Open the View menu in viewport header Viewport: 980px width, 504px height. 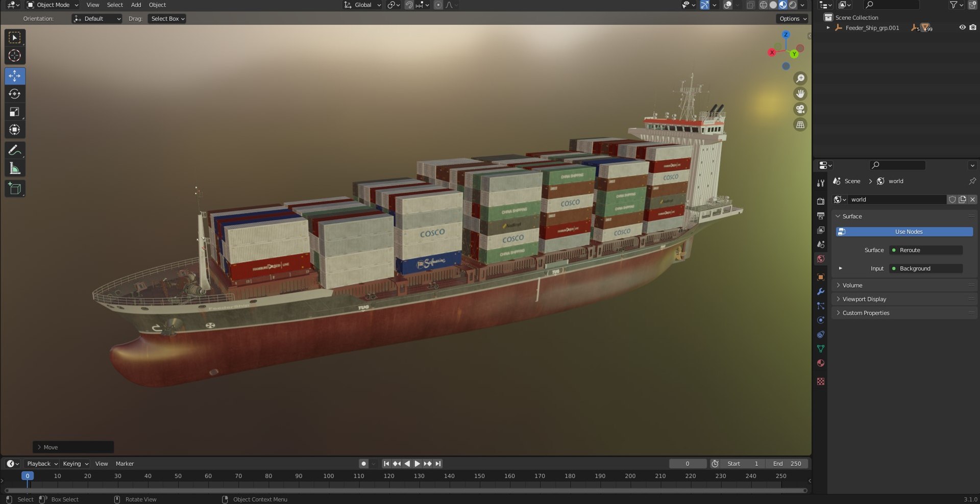pos(93,5)
